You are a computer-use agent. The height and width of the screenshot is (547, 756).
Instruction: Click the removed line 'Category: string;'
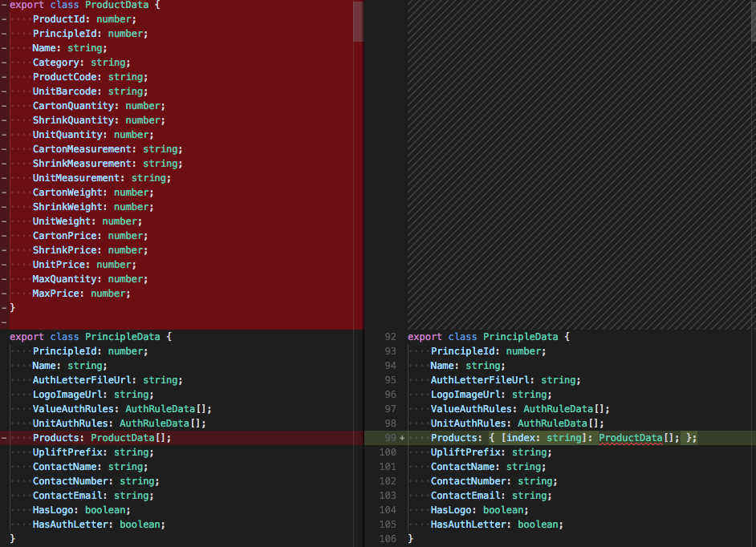[x=82, y=63]
